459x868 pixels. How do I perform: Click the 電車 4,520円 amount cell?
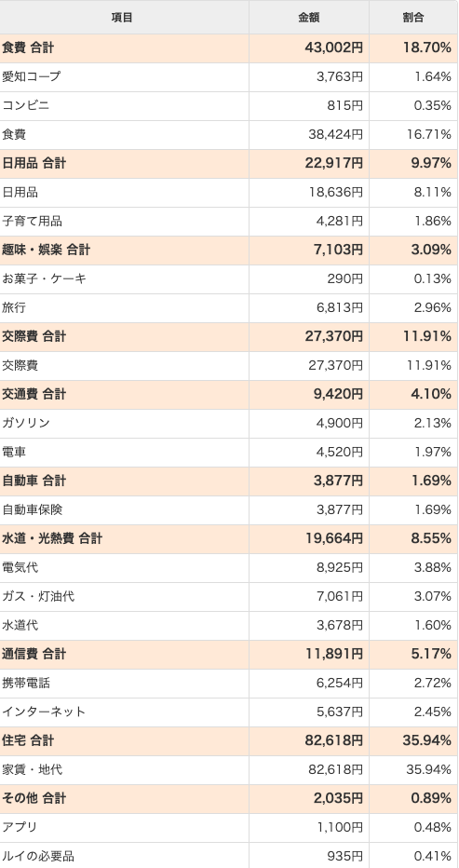pos(309,453)
